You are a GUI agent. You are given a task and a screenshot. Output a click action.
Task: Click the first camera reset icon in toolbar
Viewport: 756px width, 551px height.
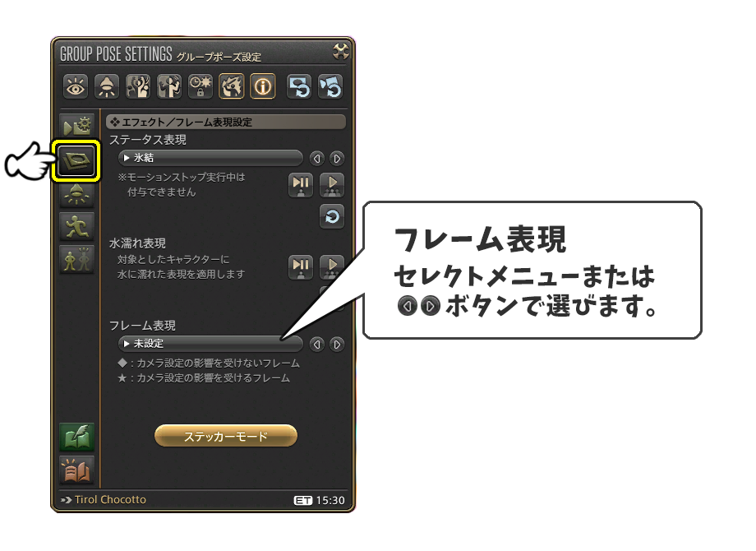(299, 87)
